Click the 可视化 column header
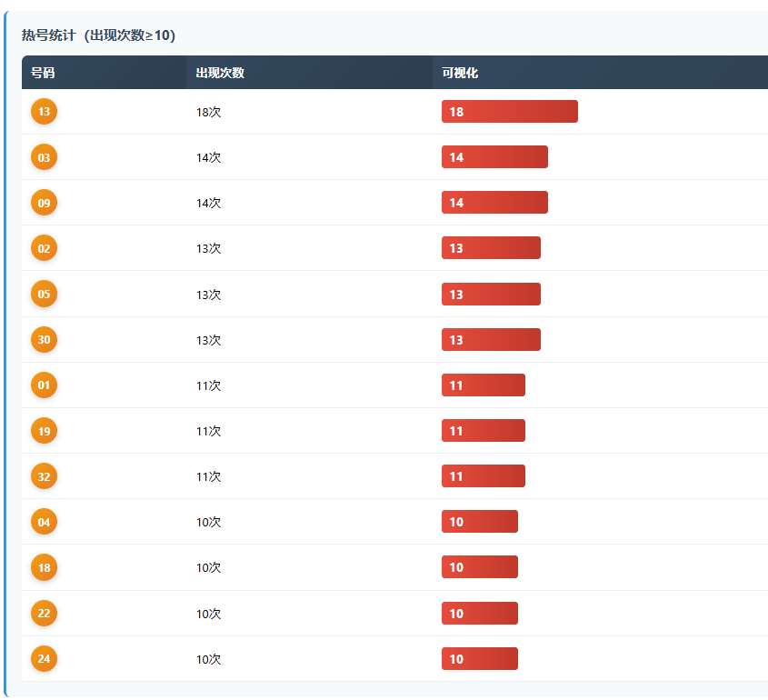Screen dimensions: 768x700 (460, 73)
